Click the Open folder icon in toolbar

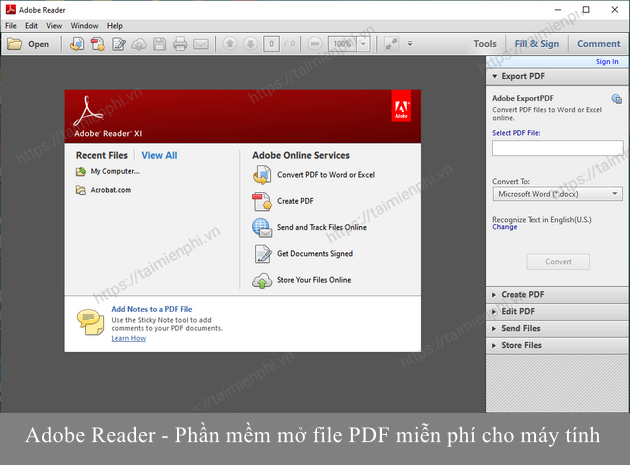(x=14, y=44)
